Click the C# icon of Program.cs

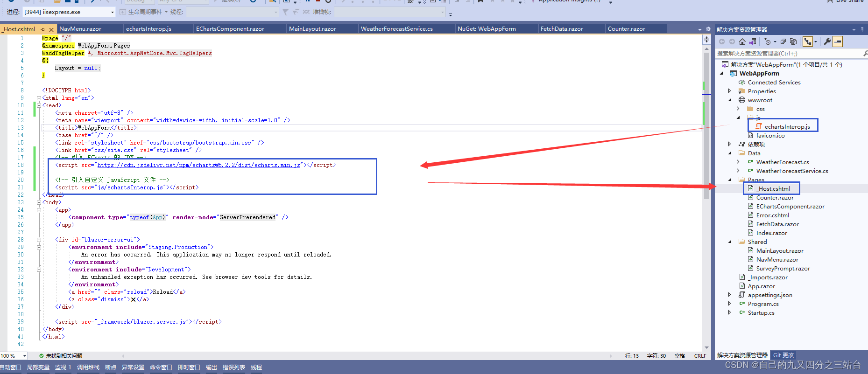coord(742,304)
